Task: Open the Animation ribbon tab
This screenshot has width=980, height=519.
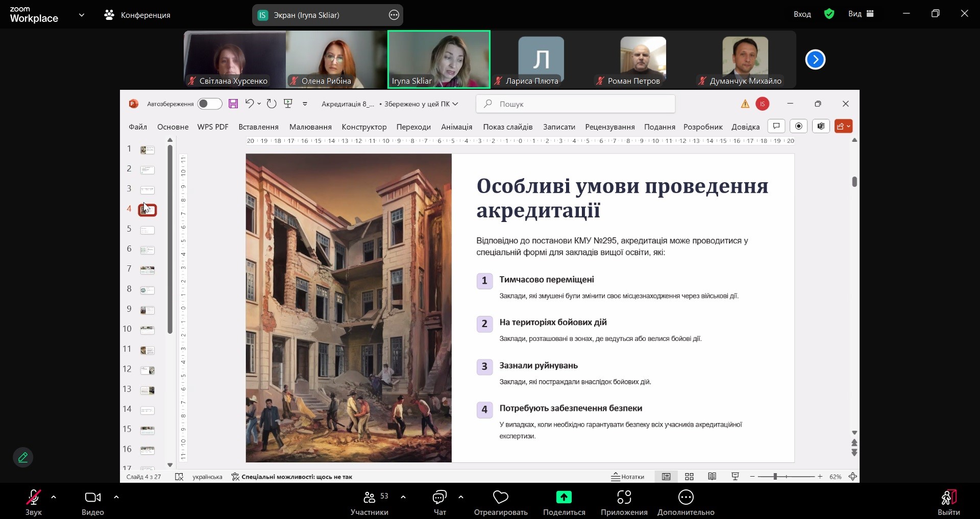Action: click(x=456, y=127)
